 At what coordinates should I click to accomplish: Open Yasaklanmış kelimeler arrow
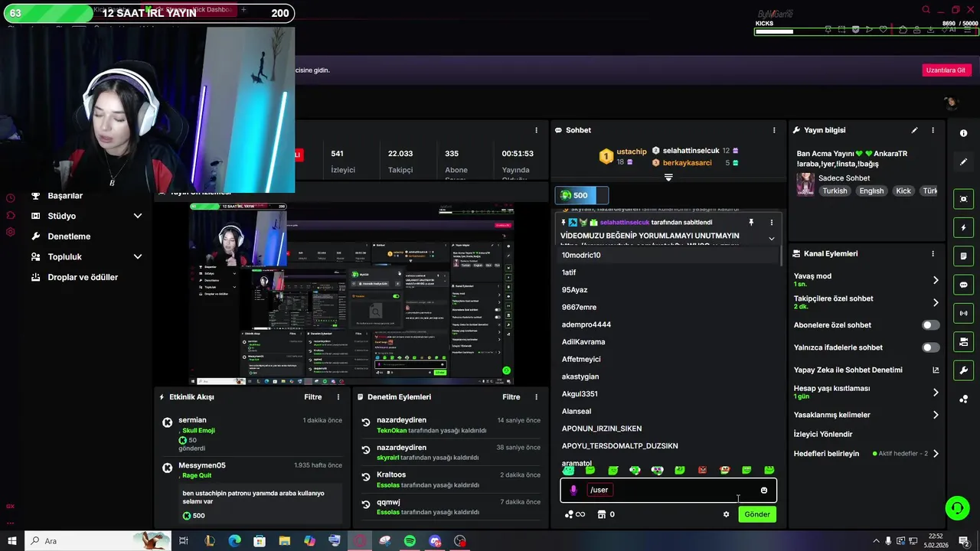[936, 415]
